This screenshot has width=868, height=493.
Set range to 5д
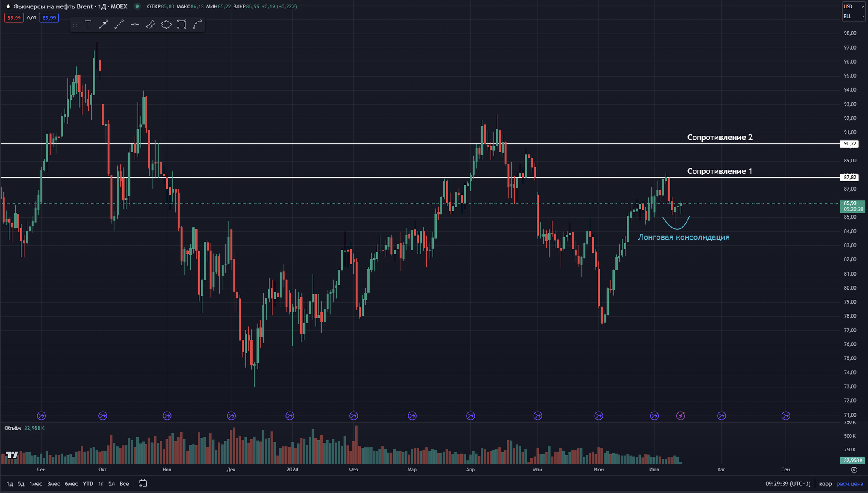pyautogui.click(x=21, y=484)
